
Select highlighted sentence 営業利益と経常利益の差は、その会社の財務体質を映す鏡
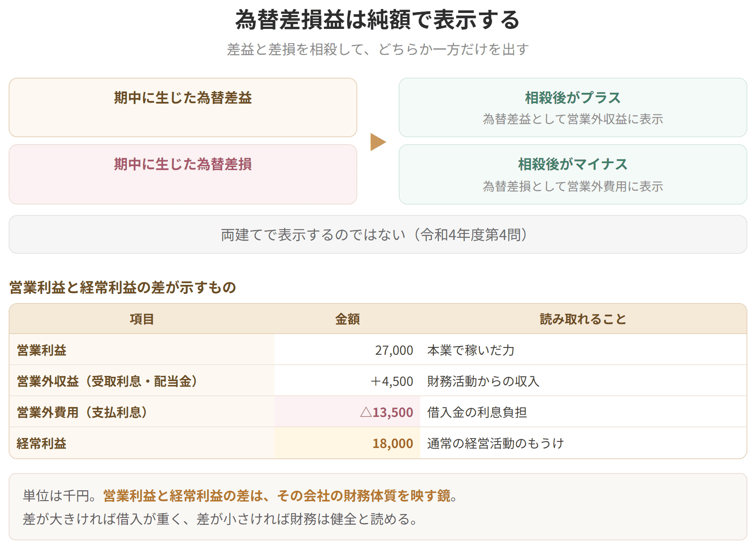click(x=277, y=496)
